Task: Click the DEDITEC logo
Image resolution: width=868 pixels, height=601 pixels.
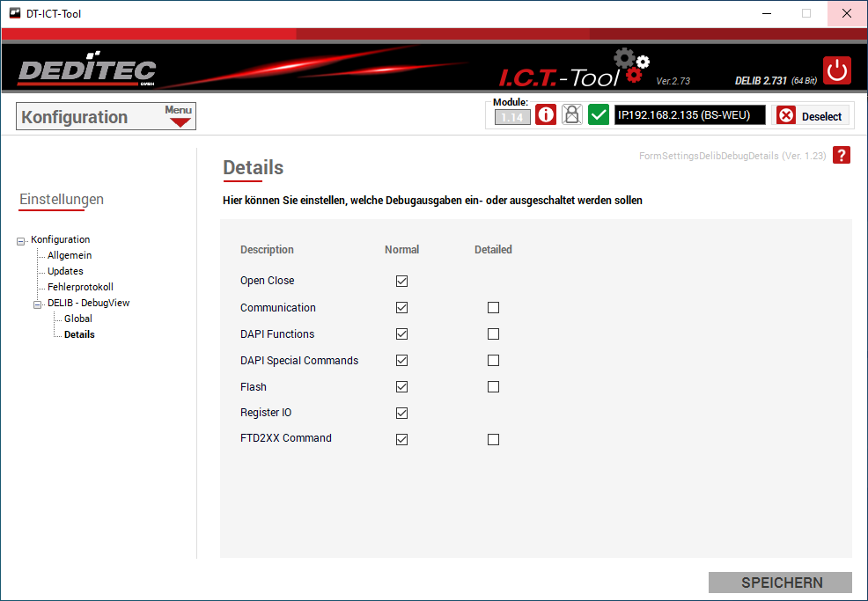Action: (x=87, y=72)
